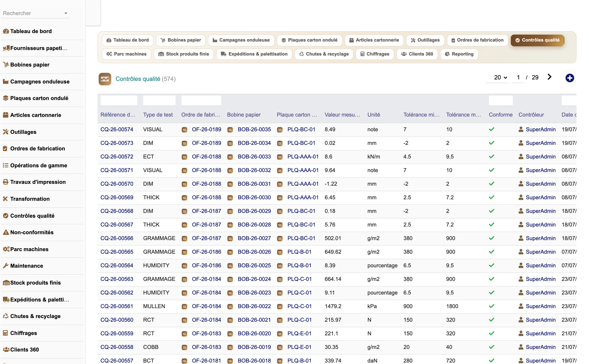This screenshot has height=364, width=589.
Task: Click Outillages sidebar tools icon
Action: 6,132
